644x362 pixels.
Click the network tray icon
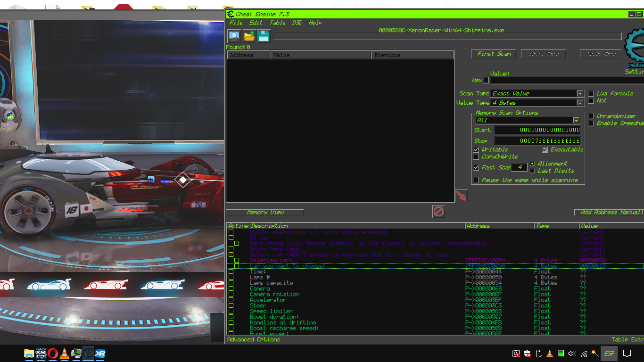[x=584, y=353]
